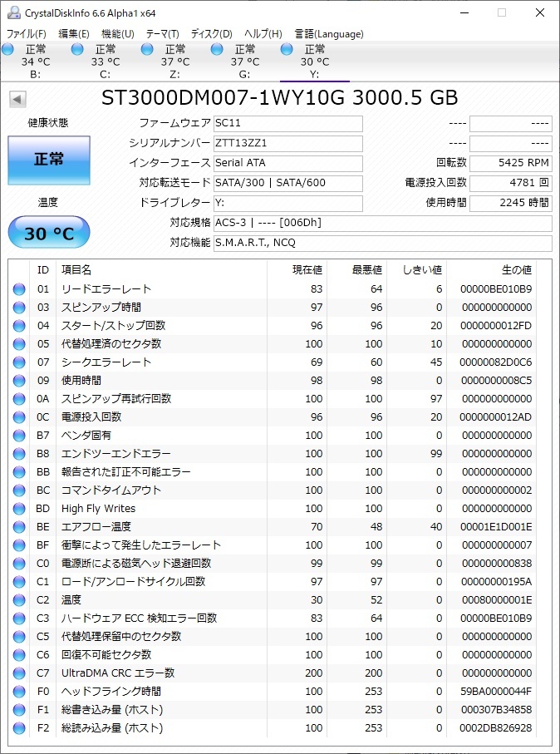Click status orb for ID F1 総書き込み量
This screenshot has height=754, width=560.
tap(19, 709)
